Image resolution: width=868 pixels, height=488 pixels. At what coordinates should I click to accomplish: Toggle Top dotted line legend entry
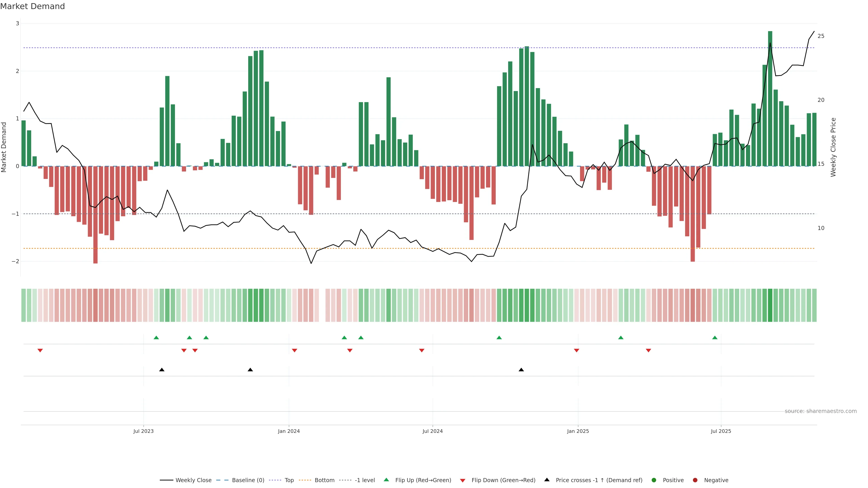point(289,480)
